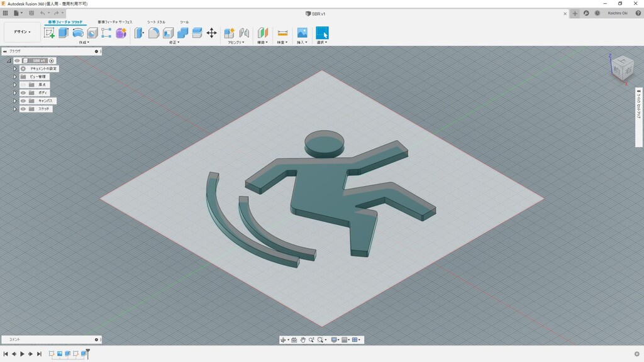644x362 pixels.
Task: Select the Create Form tool
Action: coord(121,33)
